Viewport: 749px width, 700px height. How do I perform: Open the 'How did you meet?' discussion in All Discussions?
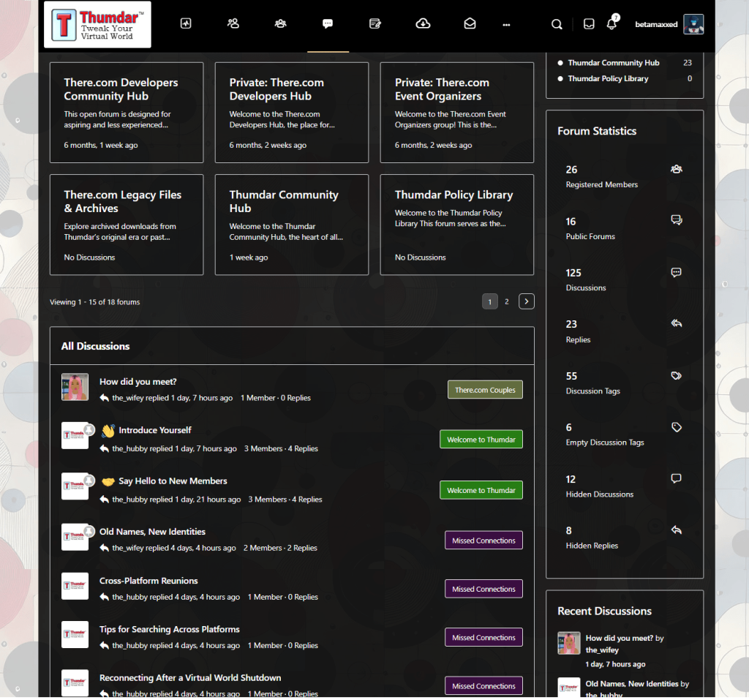pyautogui.click(x=138, y=382)
